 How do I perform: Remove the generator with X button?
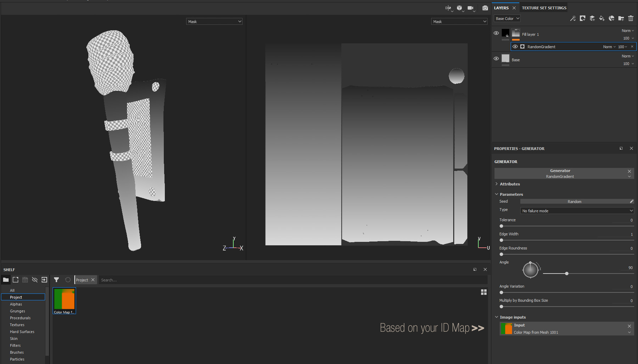[629, 171]
